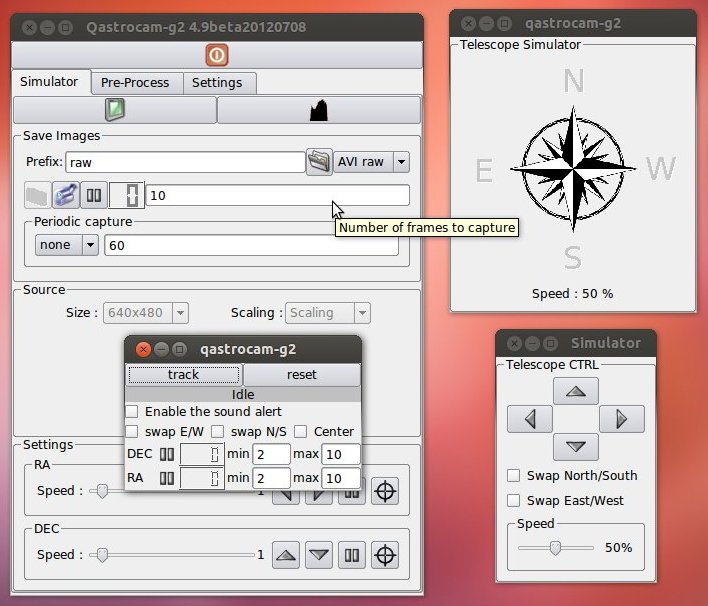Switch to the Simulator tab
Image resolution: width=708 pixels, height=606 pixels.
point(49,82)
